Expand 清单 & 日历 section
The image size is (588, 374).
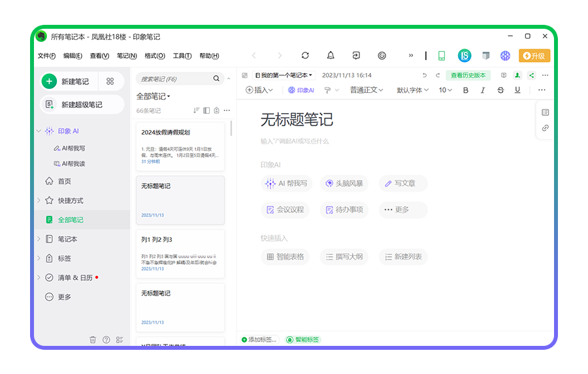tap(39, 278)
